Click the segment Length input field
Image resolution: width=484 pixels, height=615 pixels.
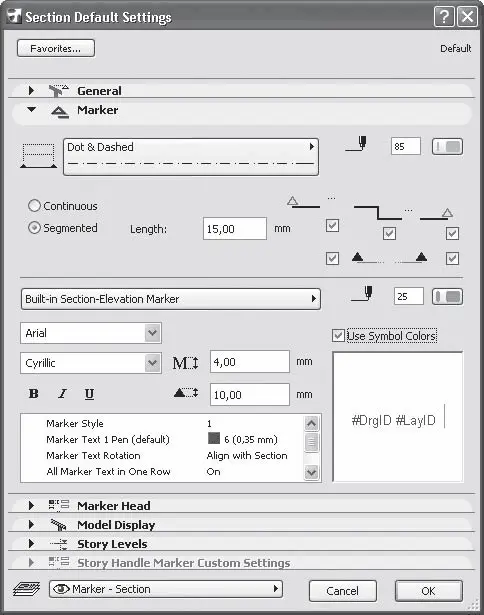tap(235, 229)
